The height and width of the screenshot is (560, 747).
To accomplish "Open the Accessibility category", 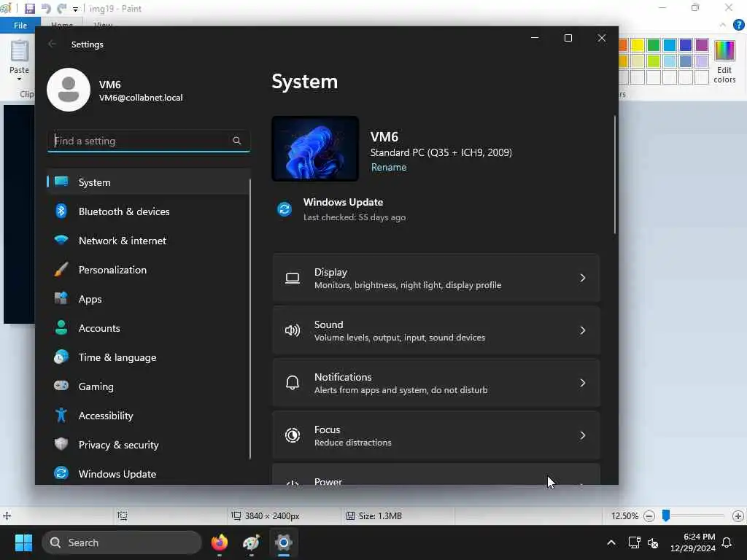I will [148, 416].
